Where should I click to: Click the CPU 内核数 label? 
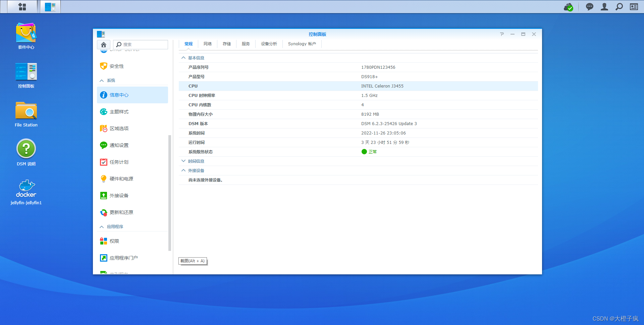pos(200,105)
